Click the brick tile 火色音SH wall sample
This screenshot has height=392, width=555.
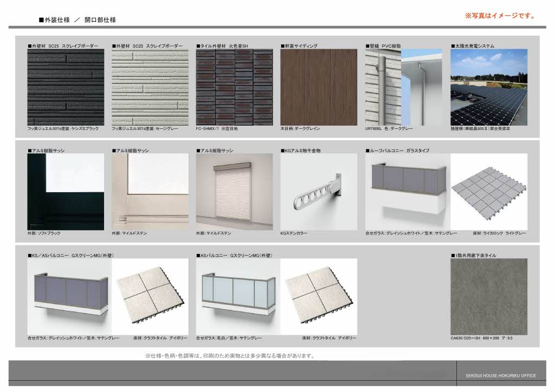(235, 87)
